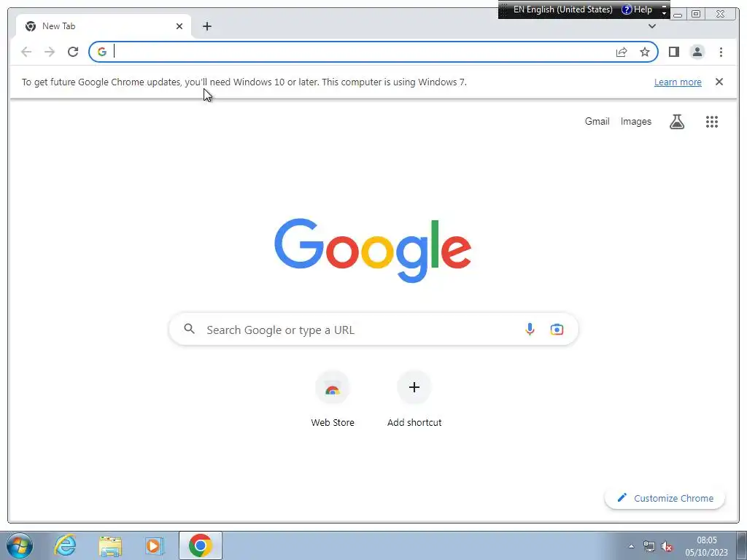Click language bar Help button
Viewport: 747px width, 560px height.
click(x=638, y=9)
